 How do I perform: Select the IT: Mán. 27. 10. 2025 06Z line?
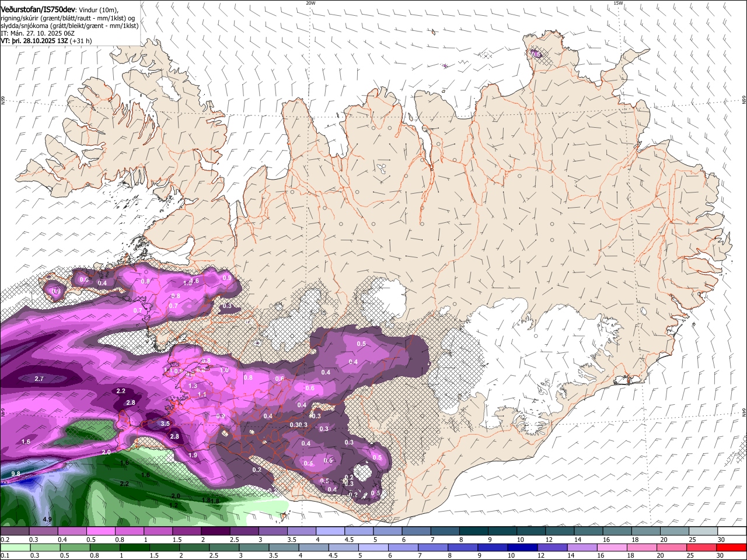37,33
